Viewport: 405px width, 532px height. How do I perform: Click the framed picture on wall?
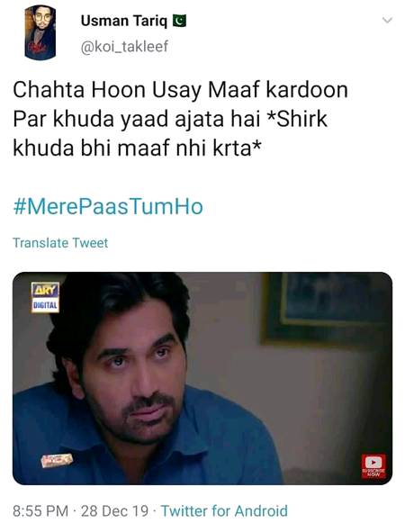point(327,309)
